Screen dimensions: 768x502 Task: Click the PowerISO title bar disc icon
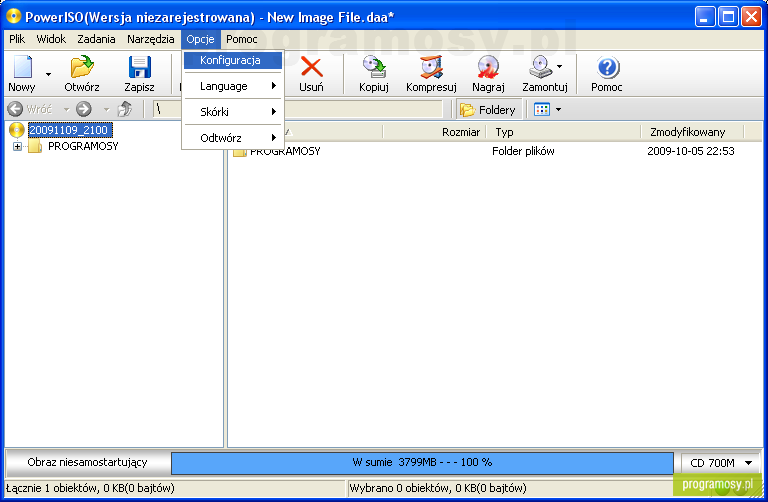point(13,17)
